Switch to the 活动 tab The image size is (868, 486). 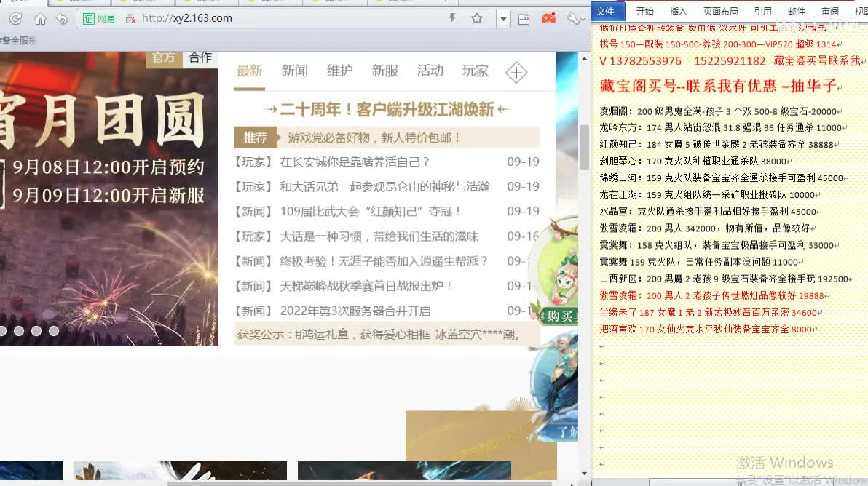pos(430,71)
